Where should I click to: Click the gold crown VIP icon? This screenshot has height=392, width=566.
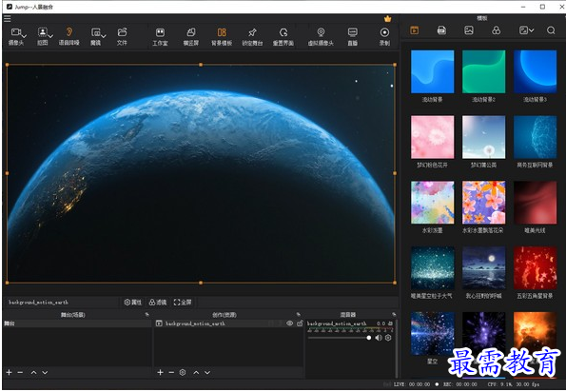tap(388, 19)
